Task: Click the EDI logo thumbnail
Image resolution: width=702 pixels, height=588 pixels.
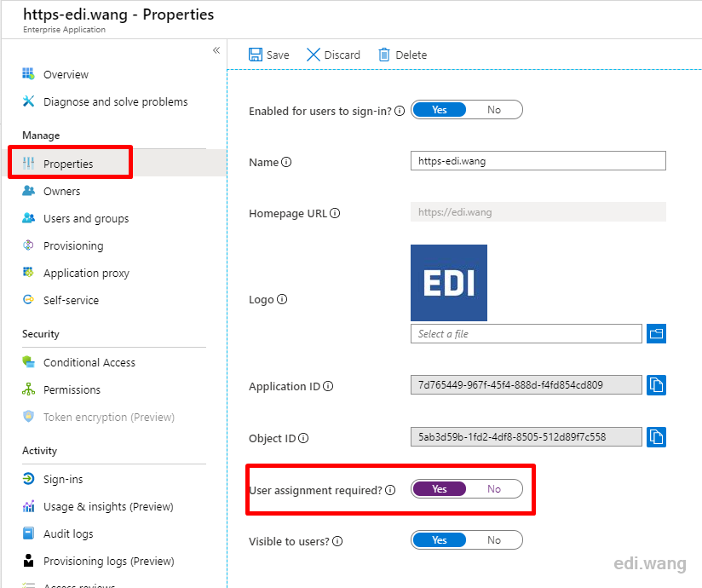Action: point(449,283)
